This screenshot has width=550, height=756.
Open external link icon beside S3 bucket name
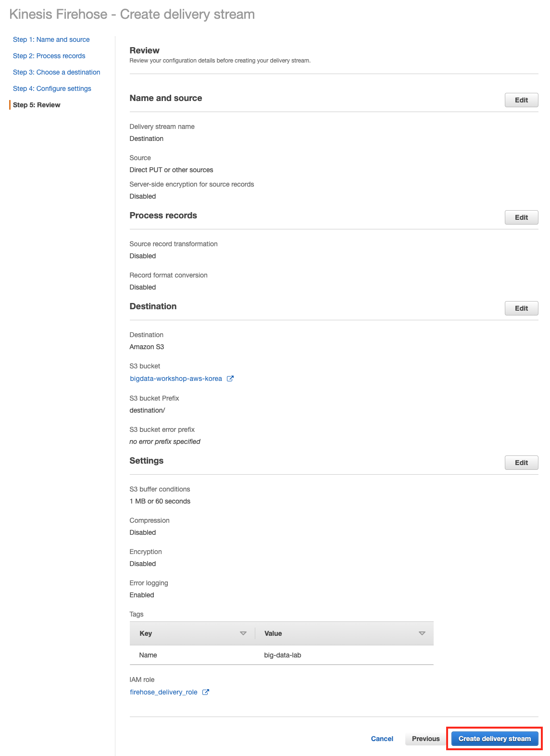pyautogui.click(x=230, y=378)
